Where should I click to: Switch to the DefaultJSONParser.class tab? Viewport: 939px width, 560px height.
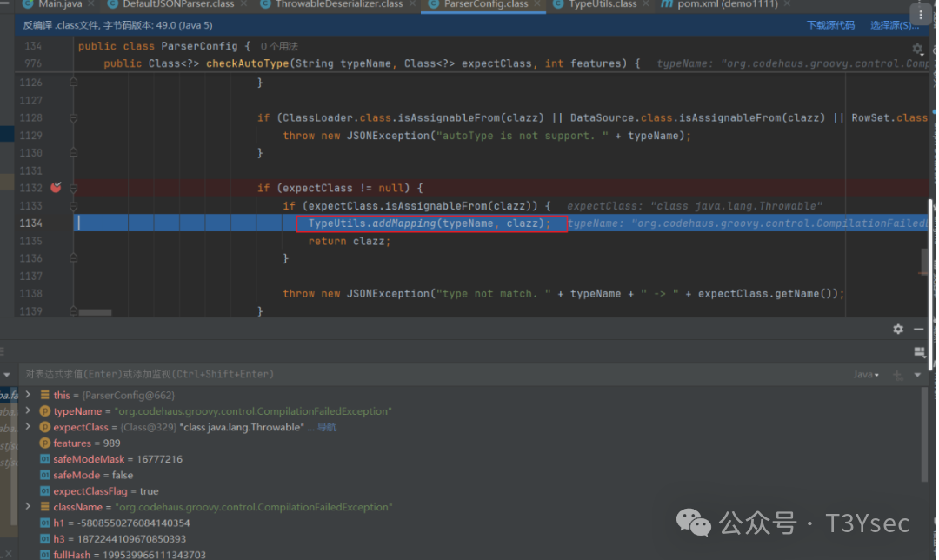point(177,4)
